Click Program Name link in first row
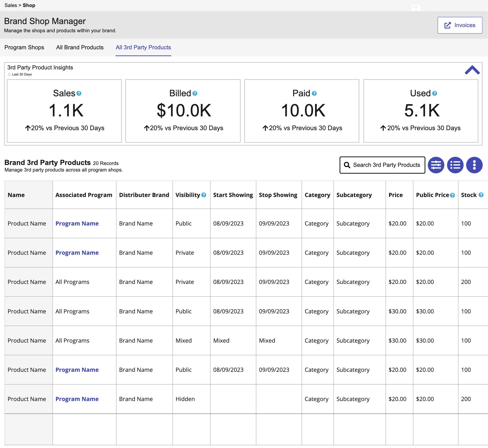 point(77,223)
